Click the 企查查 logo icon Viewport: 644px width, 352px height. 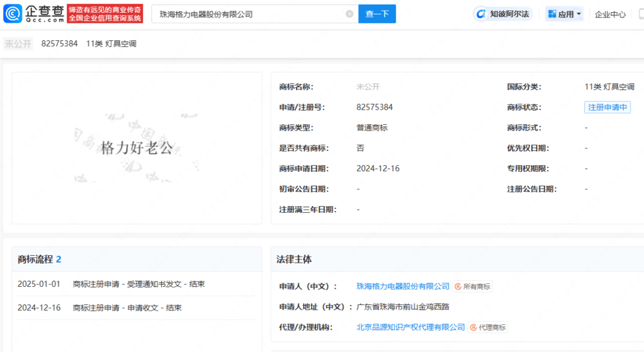(14, 13)
